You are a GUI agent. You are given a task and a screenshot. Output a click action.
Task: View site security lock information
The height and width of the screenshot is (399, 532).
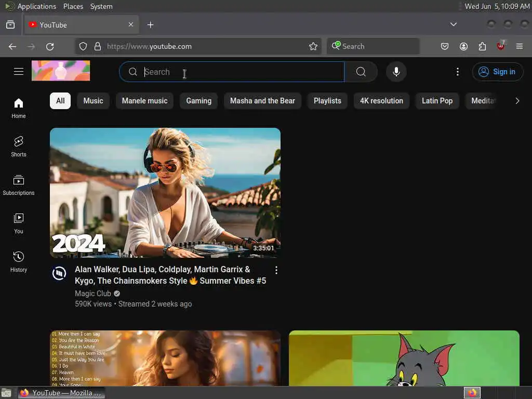97,46
